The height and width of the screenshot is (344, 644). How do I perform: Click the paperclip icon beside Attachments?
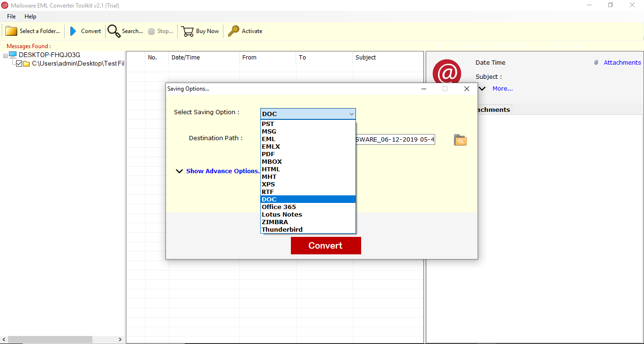coord(596,63)
